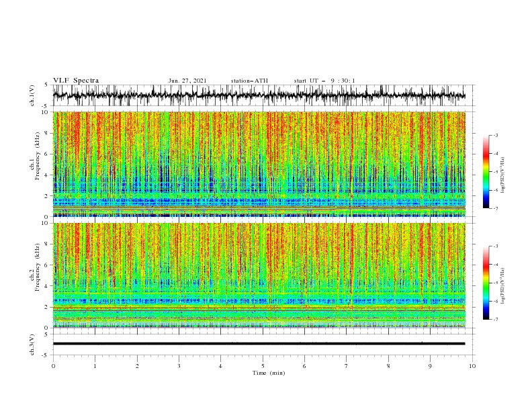Click the "Time (min)" x-axis label

269,373
